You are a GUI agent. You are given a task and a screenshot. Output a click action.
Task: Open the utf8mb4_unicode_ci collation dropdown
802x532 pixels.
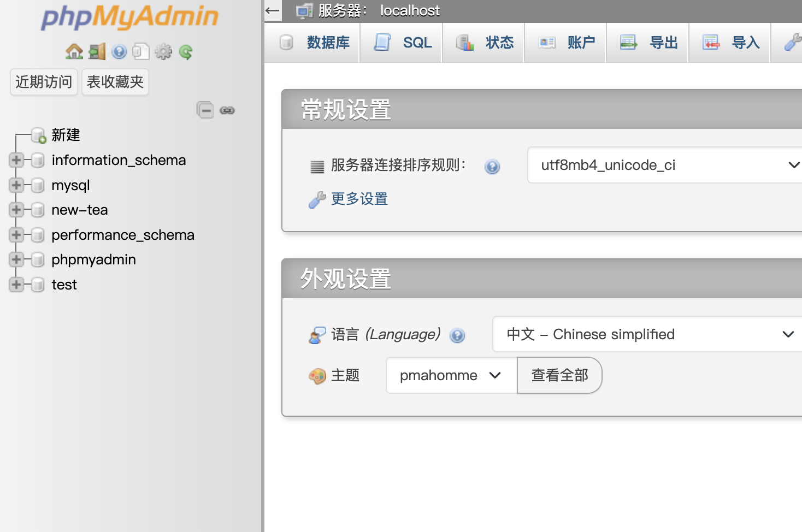(664, 165)
